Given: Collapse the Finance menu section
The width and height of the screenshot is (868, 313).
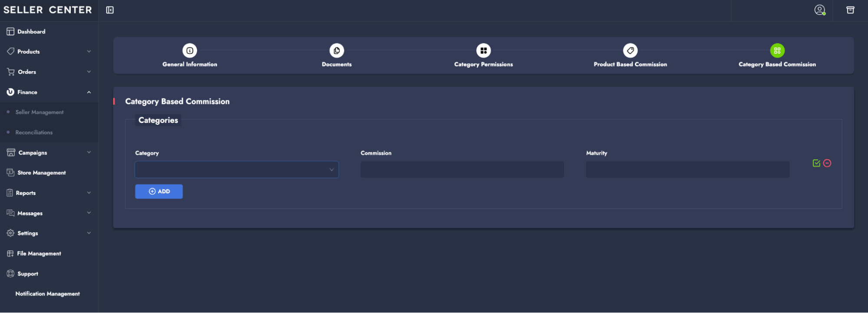Looking at the screenshot, I should 89,92.
